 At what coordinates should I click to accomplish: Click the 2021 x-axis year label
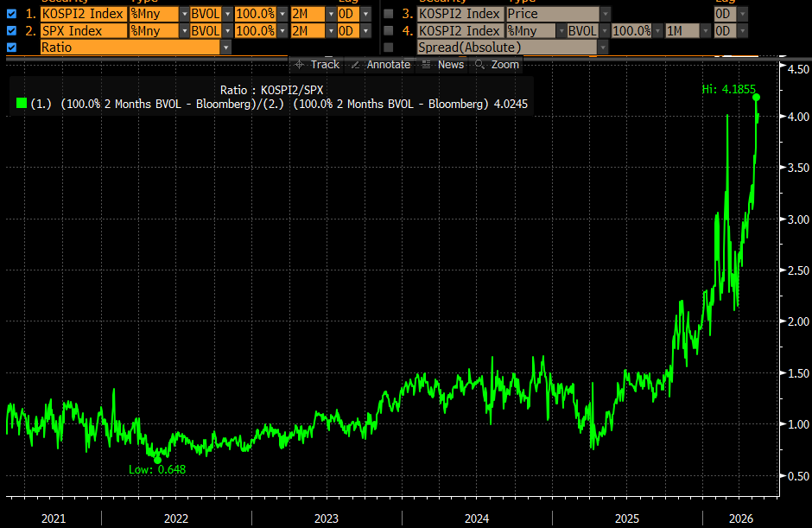tap(54, 518)
